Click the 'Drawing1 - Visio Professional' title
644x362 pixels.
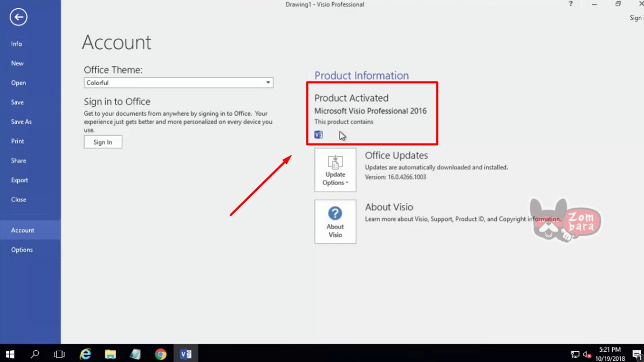click(325, 4)
